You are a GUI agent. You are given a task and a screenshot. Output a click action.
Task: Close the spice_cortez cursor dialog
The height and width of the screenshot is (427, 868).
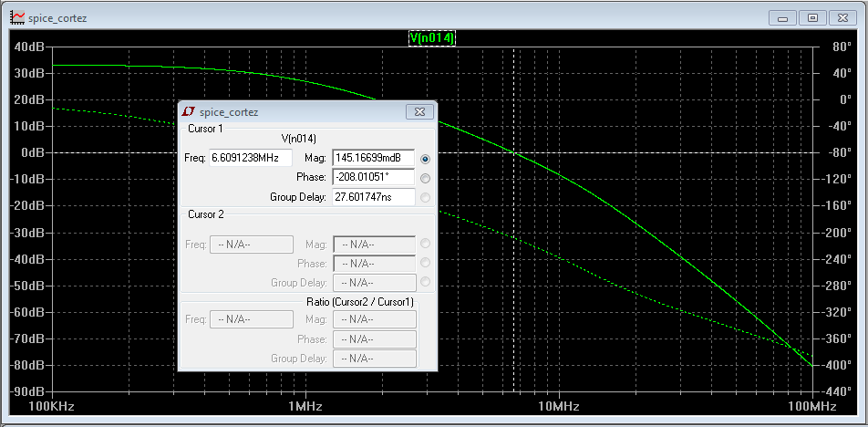pos(419,111)
